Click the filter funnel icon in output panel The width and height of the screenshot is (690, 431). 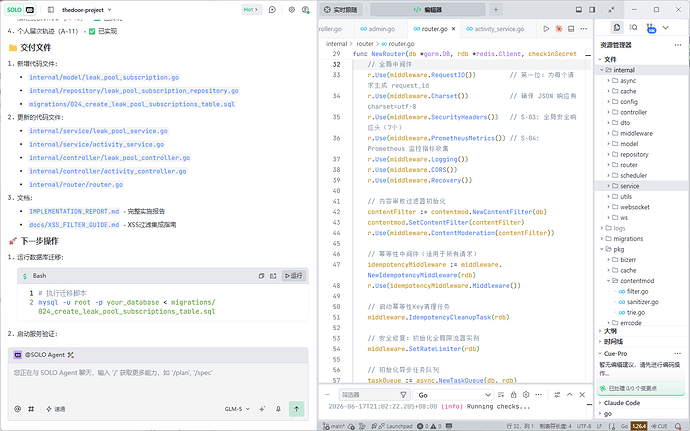[x=403, y=395]
